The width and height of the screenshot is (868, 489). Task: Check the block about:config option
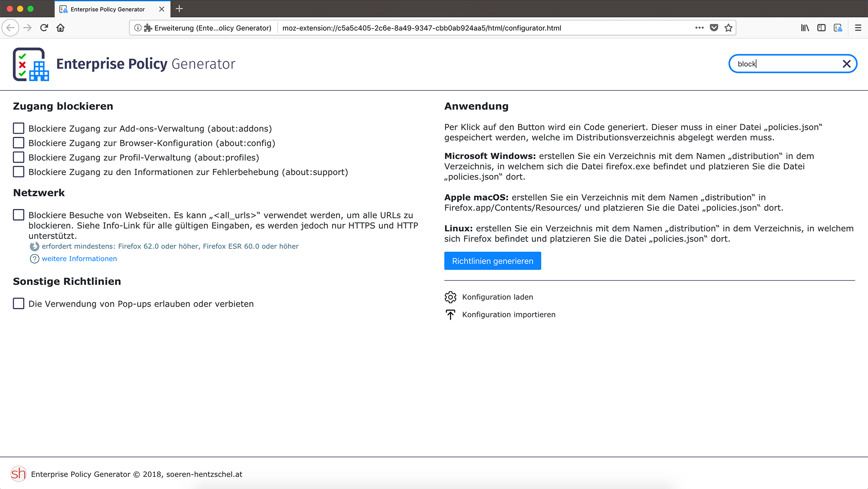pyautogui.click(x=19, y=143)
